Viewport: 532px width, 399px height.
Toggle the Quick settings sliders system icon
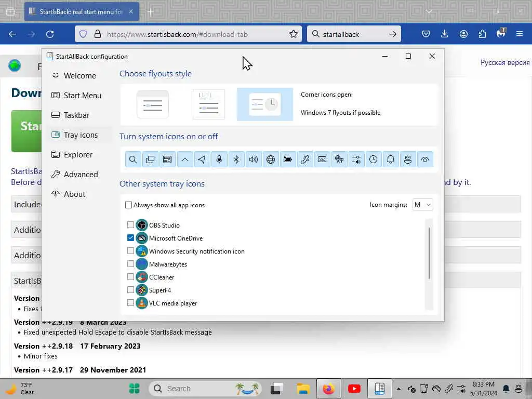coord(356,159)
